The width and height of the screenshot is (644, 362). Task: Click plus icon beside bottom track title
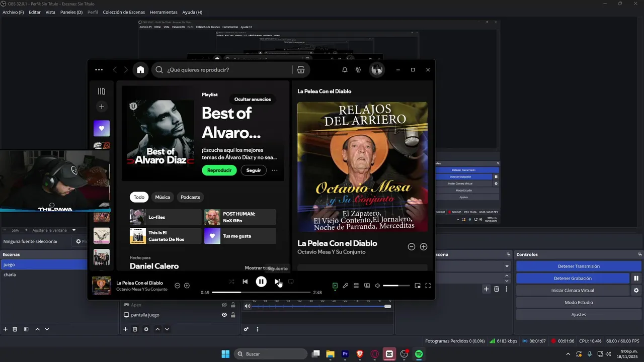tap(187, 286)
